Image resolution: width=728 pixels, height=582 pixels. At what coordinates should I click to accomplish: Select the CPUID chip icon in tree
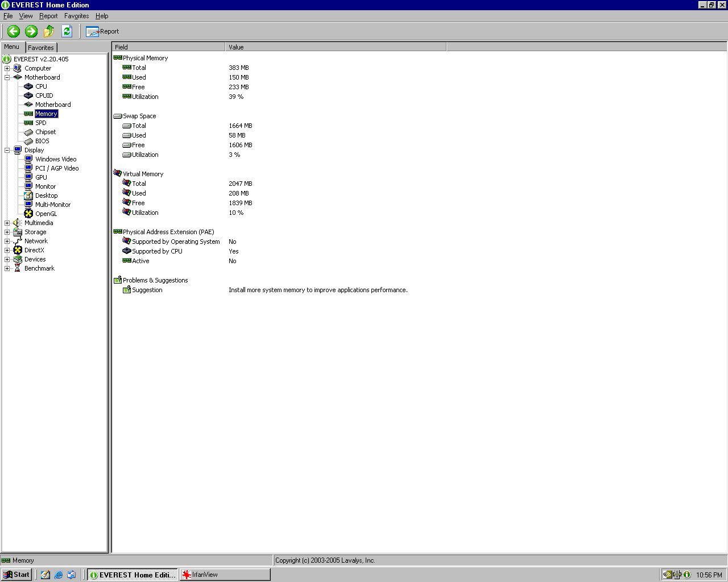[x=28, y=95]
